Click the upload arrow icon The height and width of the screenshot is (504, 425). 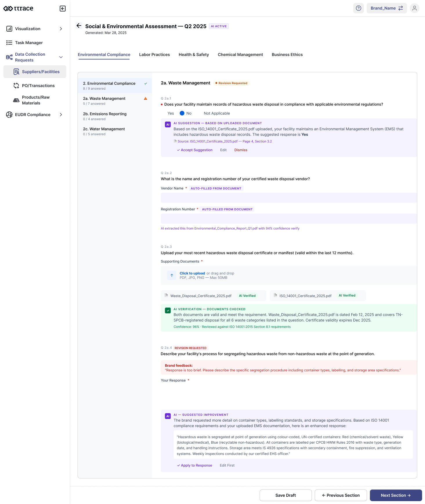point(172,275)
